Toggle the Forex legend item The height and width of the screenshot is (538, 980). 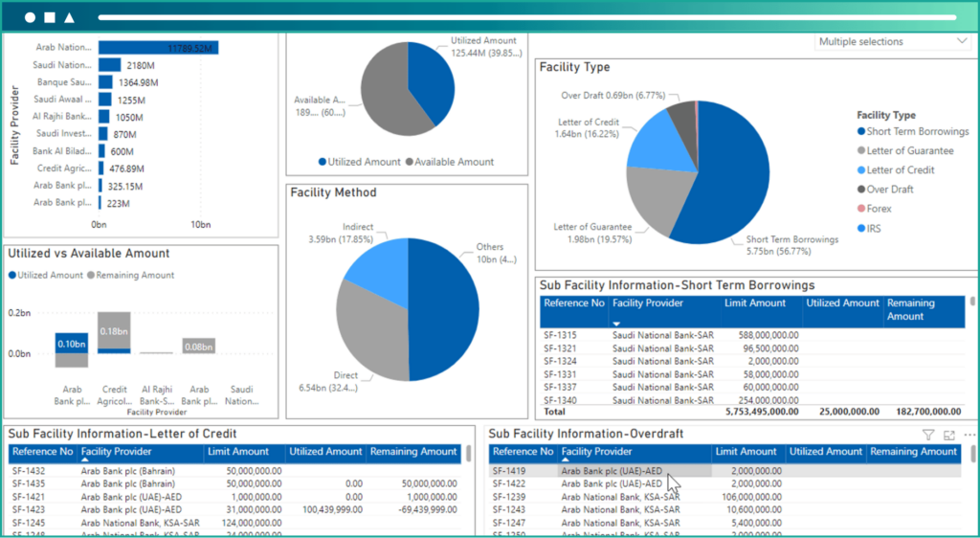[x=880, y=209]
